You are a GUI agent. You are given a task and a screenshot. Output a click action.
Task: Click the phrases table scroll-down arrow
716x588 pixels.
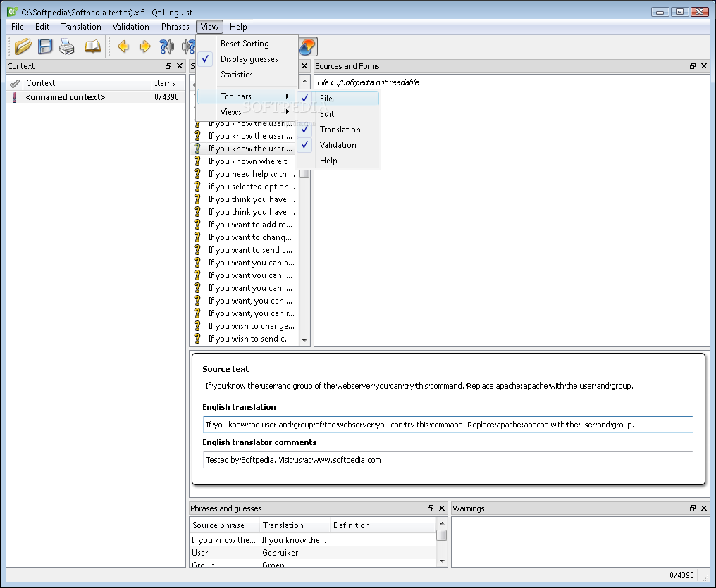click(442, 561)
